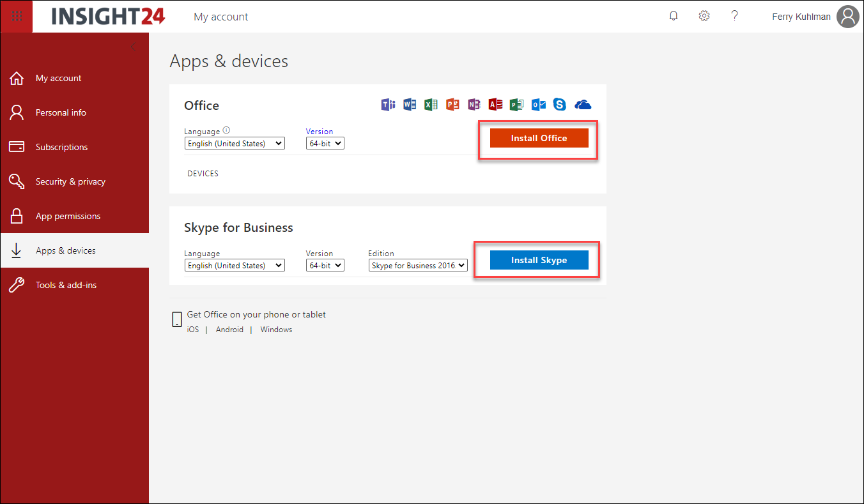Image resolution: width=864 pixels, height=504 pixels.
Task: Click the Outlook icon in Office card
Action: click(x=539, y=105)
